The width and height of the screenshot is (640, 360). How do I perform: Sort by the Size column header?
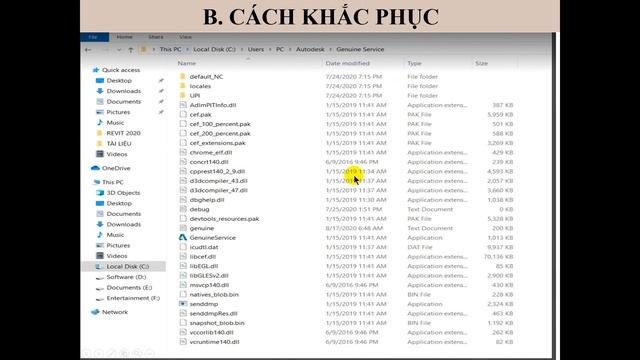[482, 63]
